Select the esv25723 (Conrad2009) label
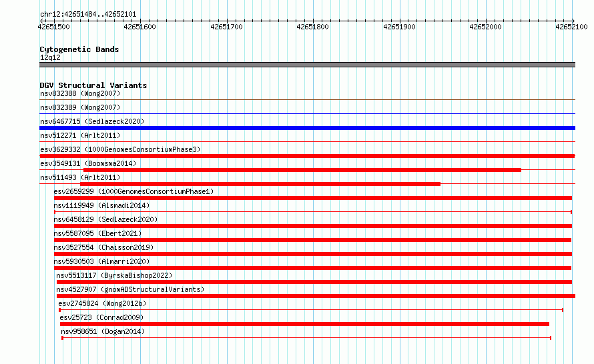This screenshot has width=594, height=364. [101, 317]
